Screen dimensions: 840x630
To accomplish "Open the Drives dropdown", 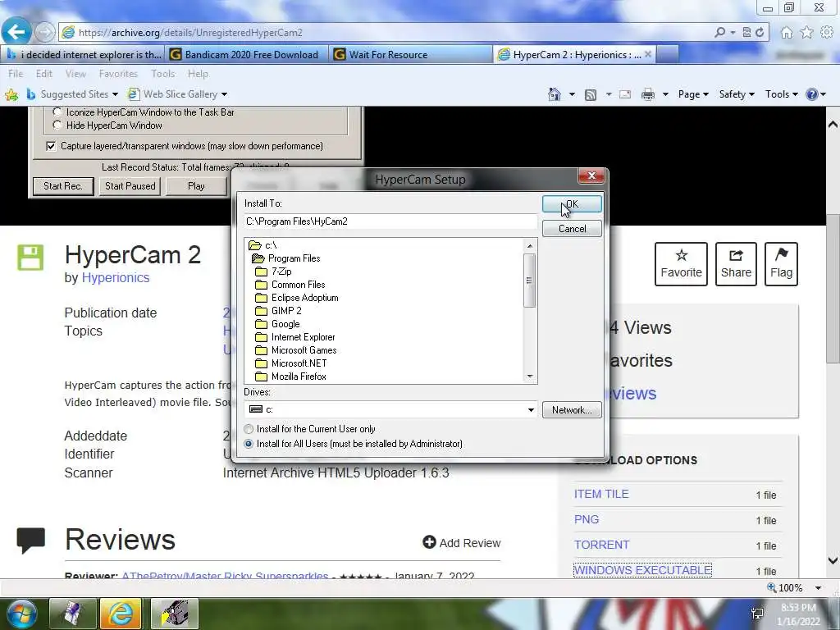I will (x=531, y=410).
